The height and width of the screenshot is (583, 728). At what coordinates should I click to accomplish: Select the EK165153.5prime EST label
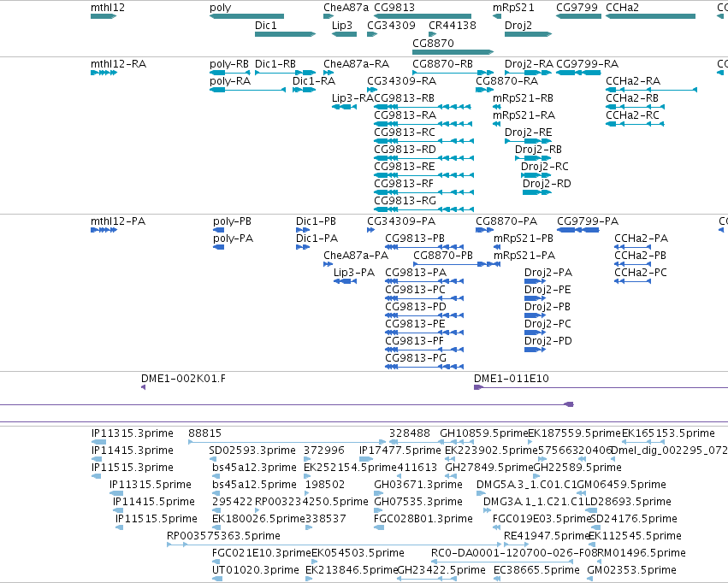point(668,433)
